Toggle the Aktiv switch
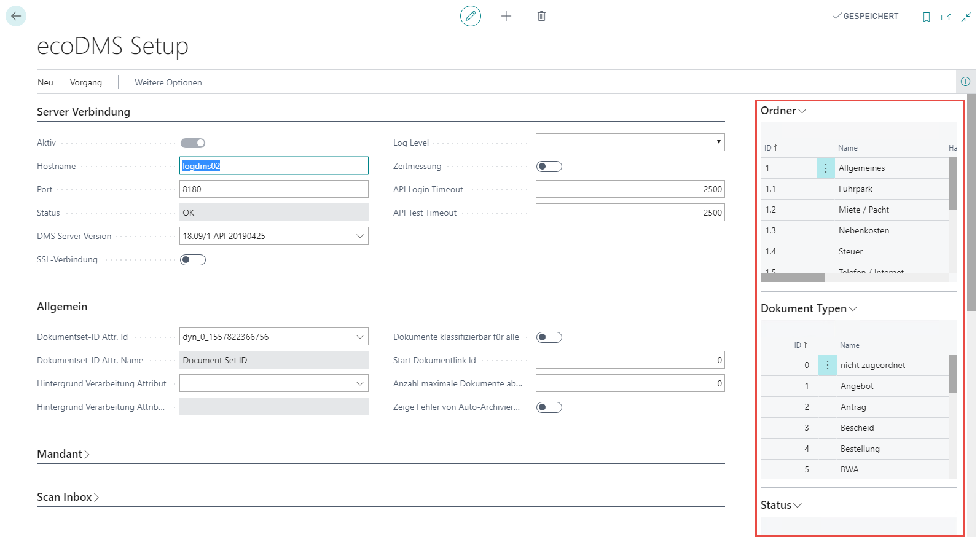Screen dimensions: 980x537 [x=193, y=143]
